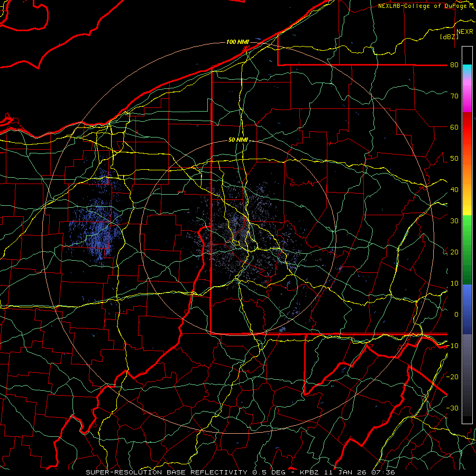Click the -30 value on reflectivity scale

point(452,408)
